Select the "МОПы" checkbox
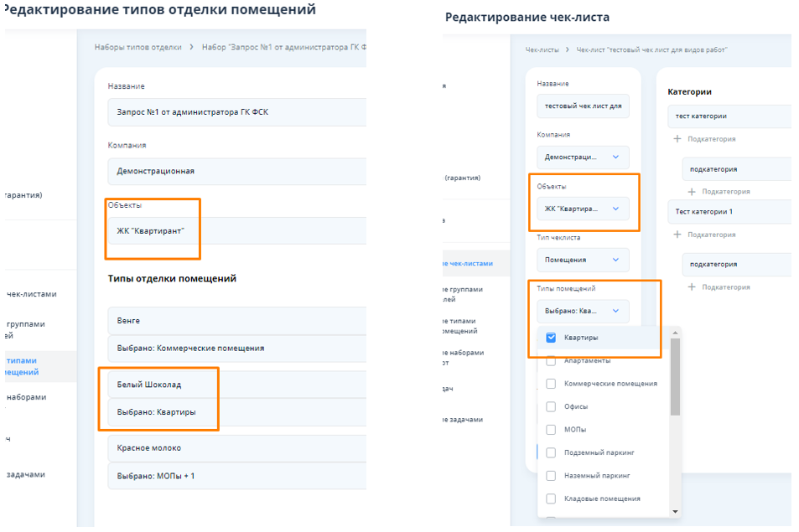 click(x=551, y=430)
